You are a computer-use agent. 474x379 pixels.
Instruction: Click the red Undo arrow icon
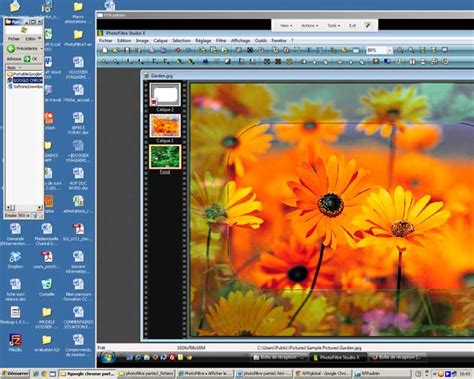pyautogui.click(x=177, y=50)
